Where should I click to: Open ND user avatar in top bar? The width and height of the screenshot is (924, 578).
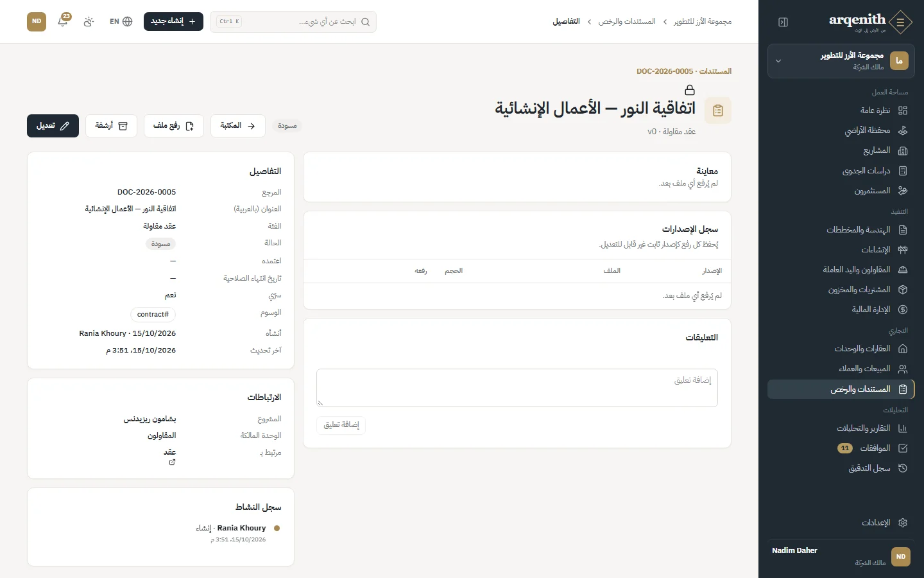pyautogui.click(x=37, y=21)
